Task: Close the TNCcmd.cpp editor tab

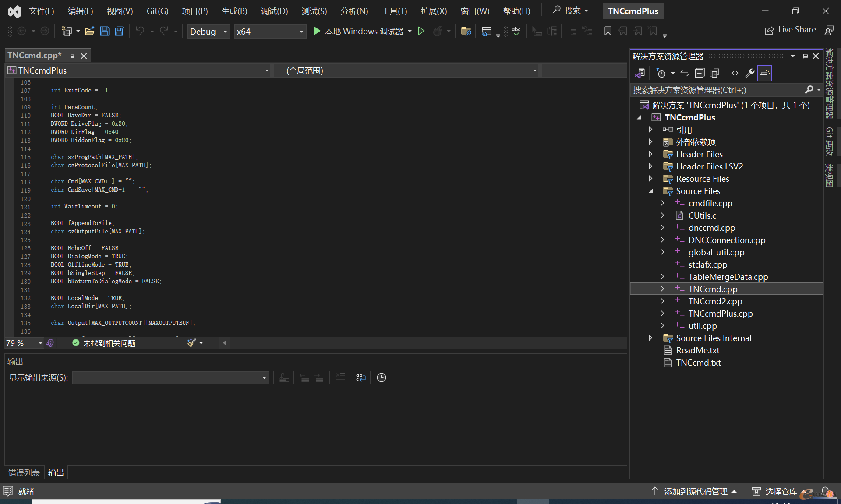Action: coord(84,56)
